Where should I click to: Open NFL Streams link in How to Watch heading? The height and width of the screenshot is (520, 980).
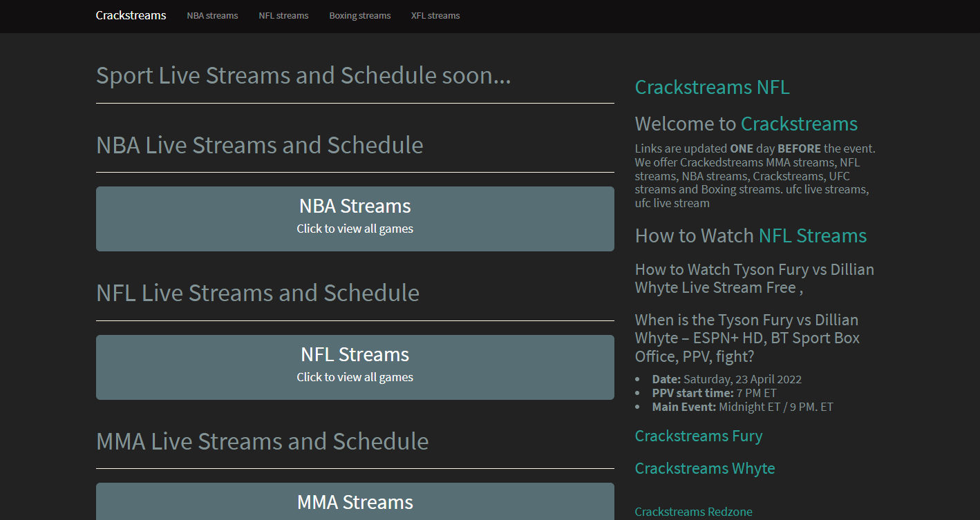(813, 236)
